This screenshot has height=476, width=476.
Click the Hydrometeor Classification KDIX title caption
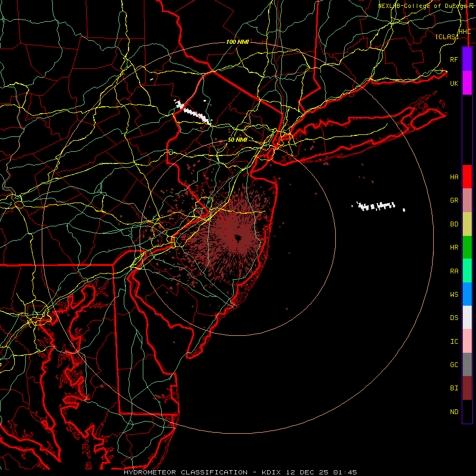(240, 472)
